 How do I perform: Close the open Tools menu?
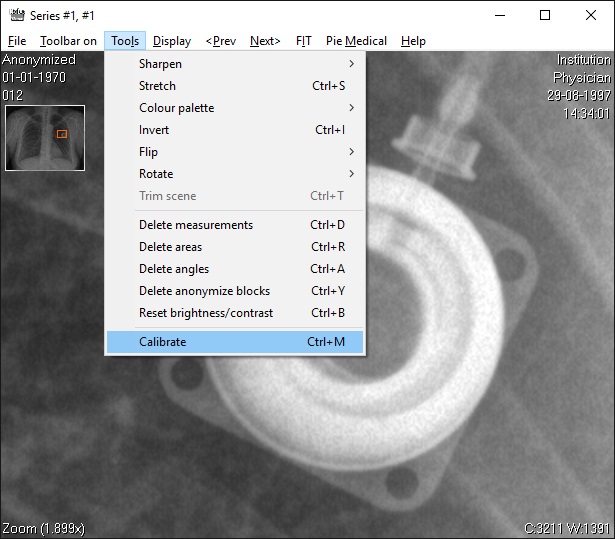pyautogui.click(x=125, y=41)
